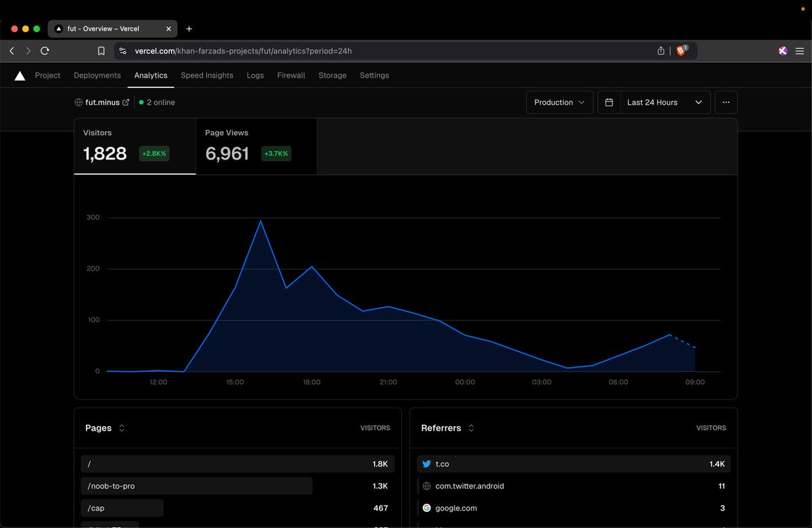Switch to the Speed Insights tab
The height and width of the screenshot is (528, 812).
click(x=207, y=76)
